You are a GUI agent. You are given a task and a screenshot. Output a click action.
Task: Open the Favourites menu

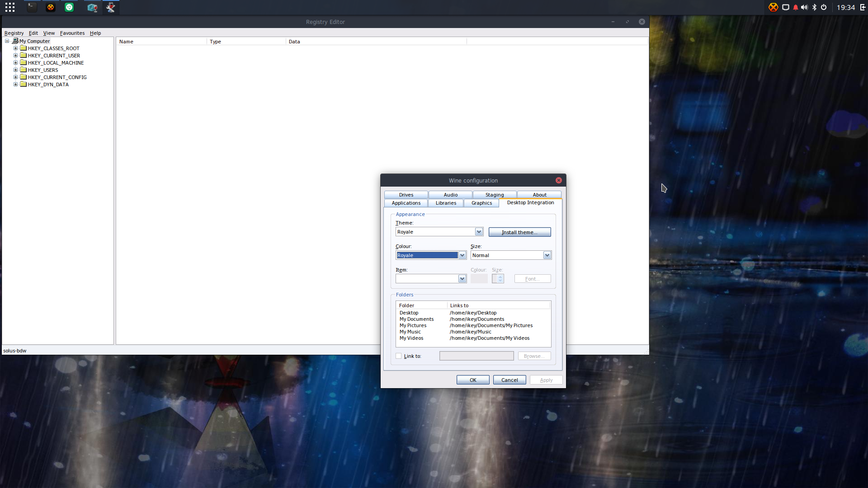[x=72, y=33]
